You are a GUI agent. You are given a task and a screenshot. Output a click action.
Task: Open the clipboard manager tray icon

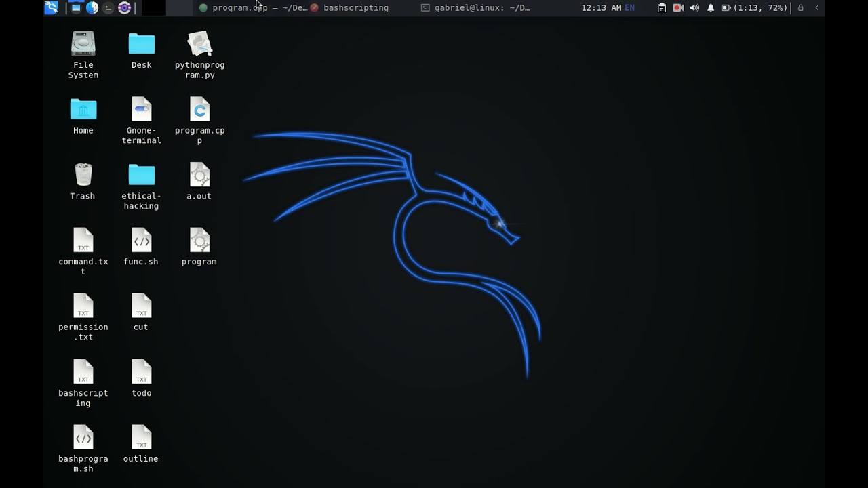pyautogui.click(x=662, y=8)
